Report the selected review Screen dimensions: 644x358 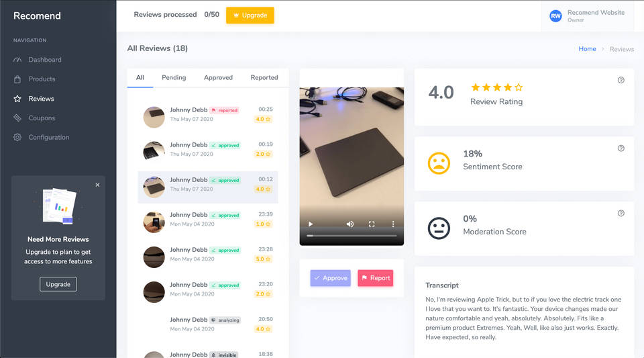point(376,278)
